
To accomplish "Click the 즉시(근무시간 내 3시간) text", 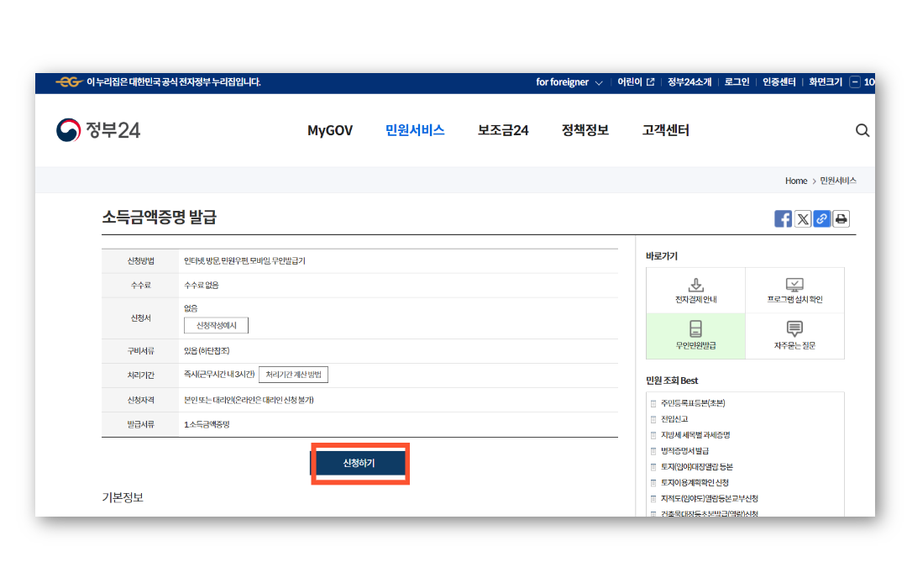I will (x=219, y=375).
